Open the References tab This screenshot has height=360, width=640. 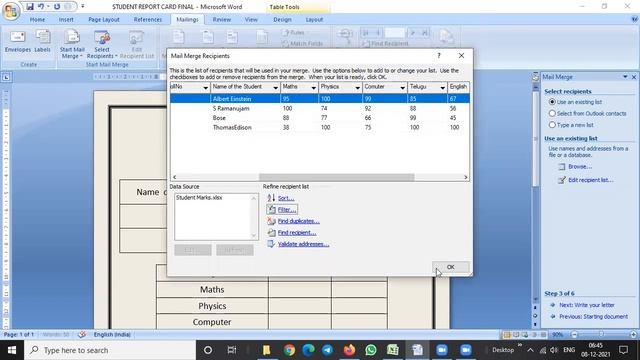(x=148, y=20)
